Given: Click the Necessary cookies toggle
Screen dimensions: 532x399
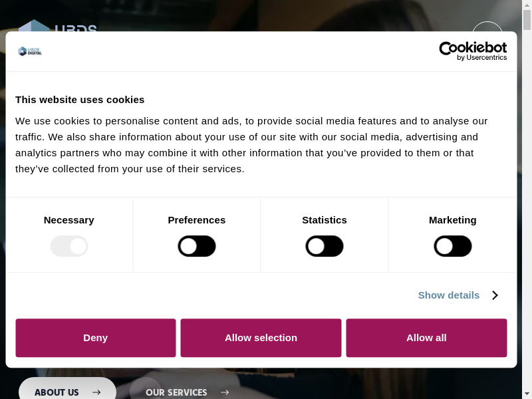Looking at the screenshot, I should click(x=69, y=246).
